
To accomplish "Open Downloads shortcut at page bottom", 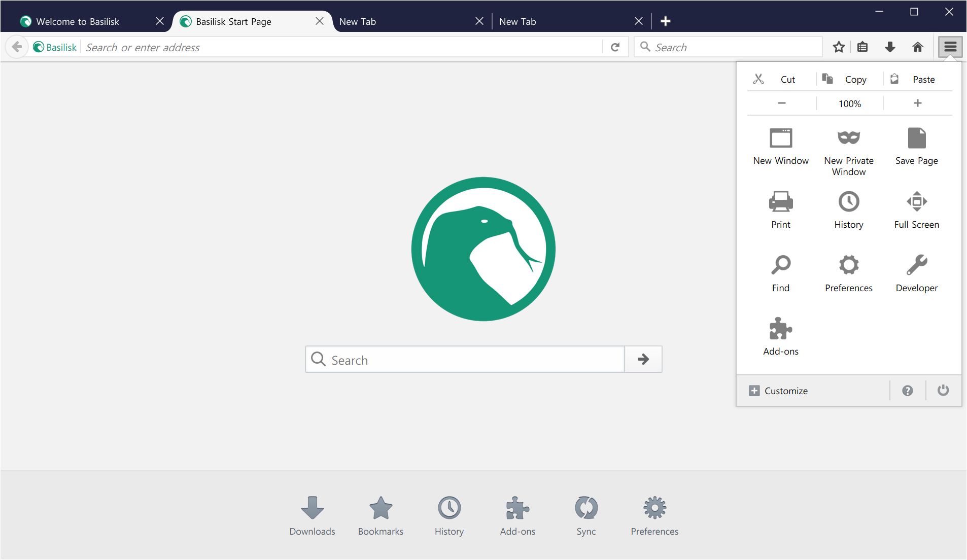I will 312,516.
